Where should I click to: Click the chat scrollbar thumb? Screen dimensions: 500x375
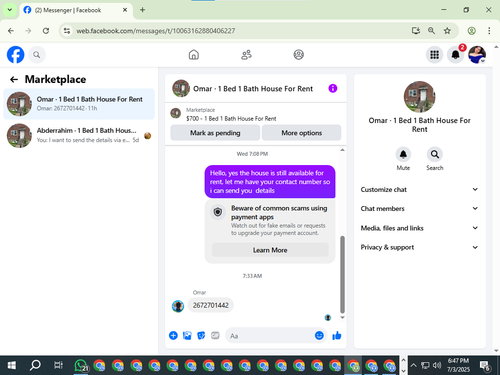342,274
